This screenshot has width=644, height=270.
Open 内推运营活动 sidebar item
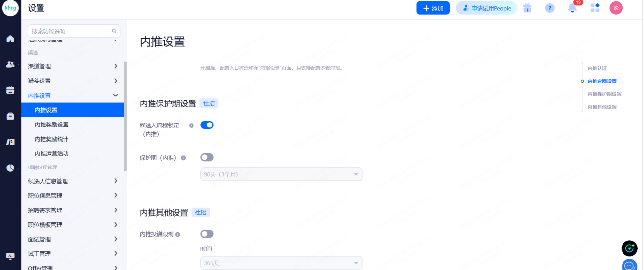(51, 153)
